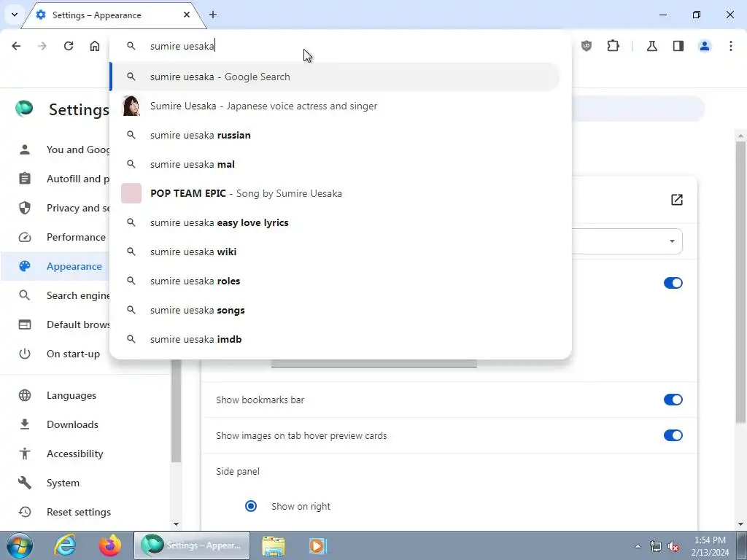Reload the page with the refresh icon
This screenshot has width=747, height=560.
click(x=69, y=46)
